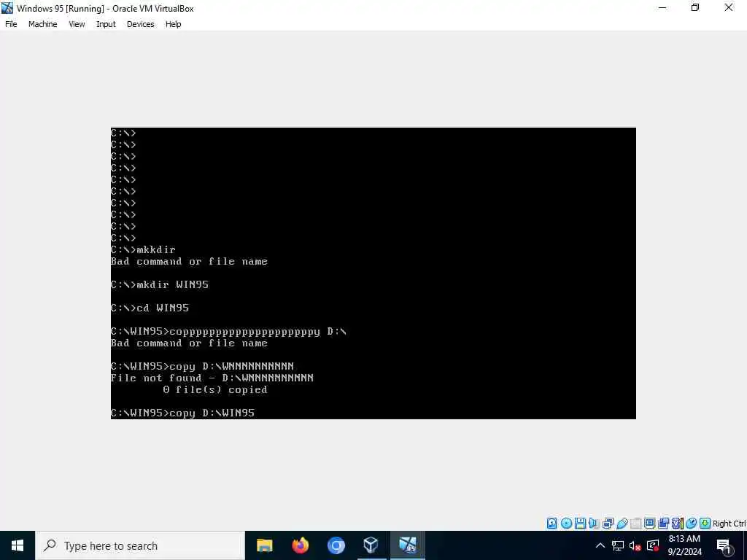Screen dimensions: 747x560
Task: Click the network adapter status icon
Action: pyautogui.click(x=608, y=524)
